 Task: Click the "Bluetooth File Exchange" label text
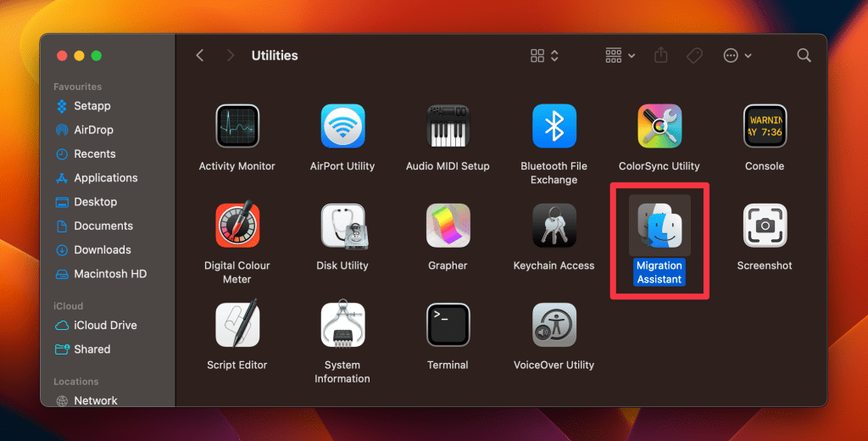point(554,173)
